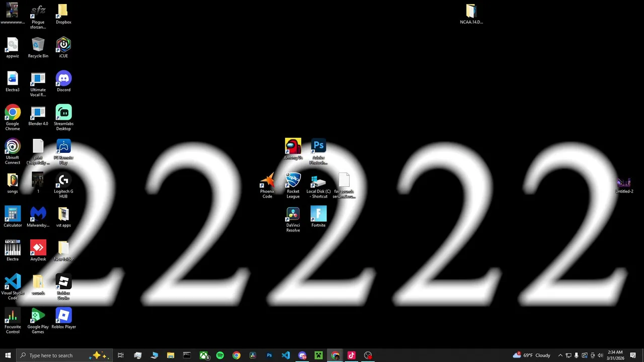The height and width of the screenshot is (362, 644).
Task: Open File Explorer from the taskbar
Action: tap(171, 355)
